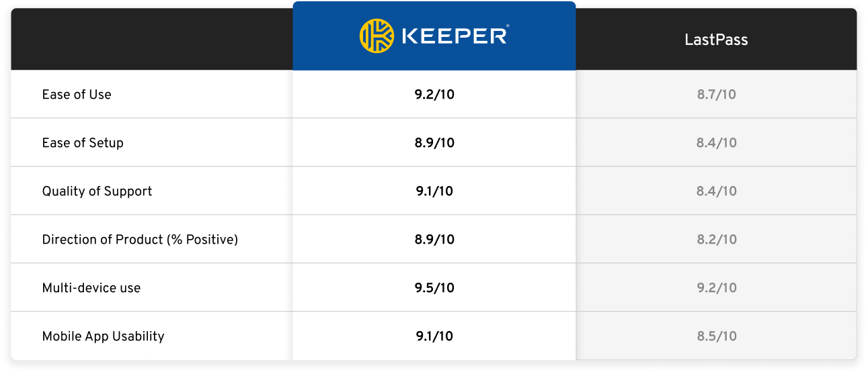Select Keeper's 9.1/10 Mobile App Usability score

pos(434,336)
